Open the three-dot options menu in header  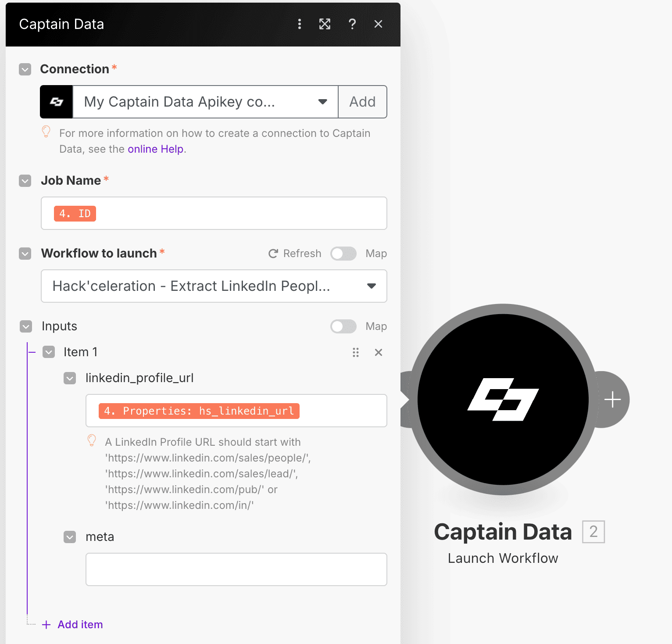(x=300, y=24)
